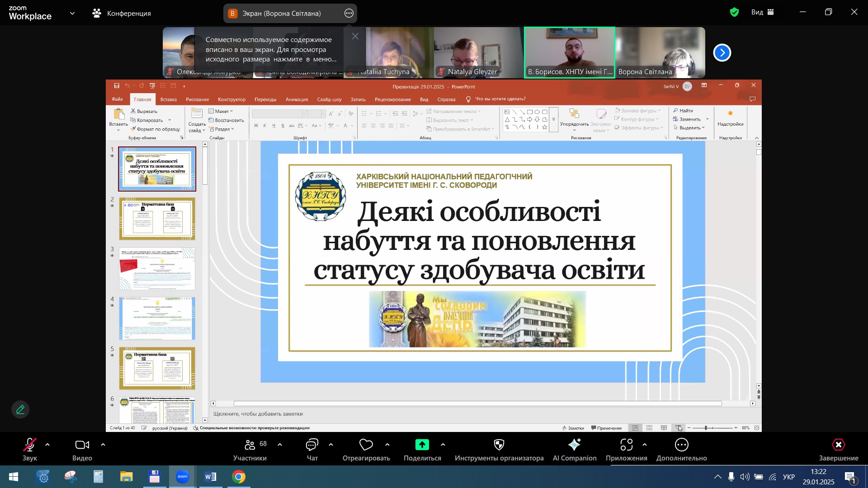Select slide 2 Нормативна база thumbnail

coord(157,219)
